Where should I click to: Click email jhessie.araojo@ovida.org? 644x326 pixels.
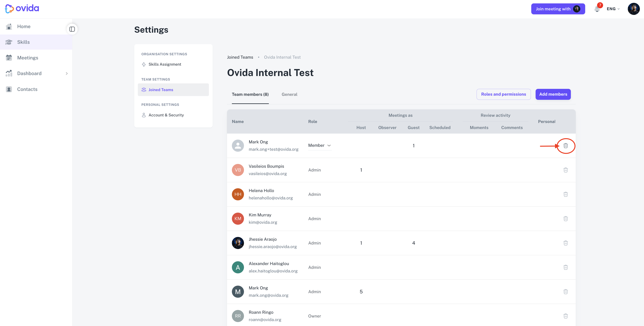pos(272,247)
